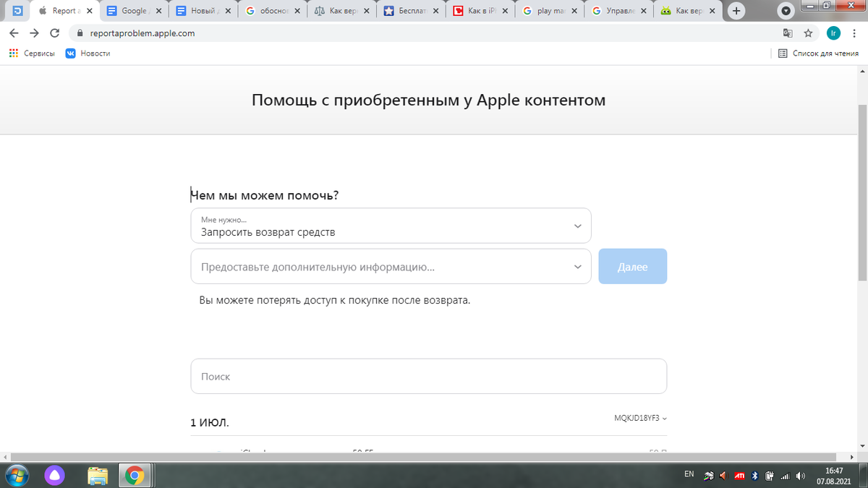Close the Google Docs tab
This screenshot has width=868, height=488.
point(158,11)
